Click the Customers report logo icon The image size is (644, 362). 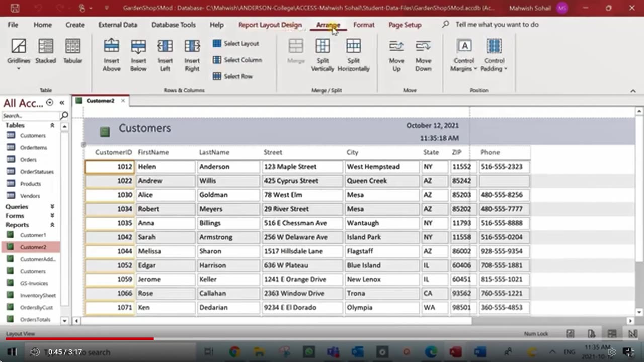(105, 132)
